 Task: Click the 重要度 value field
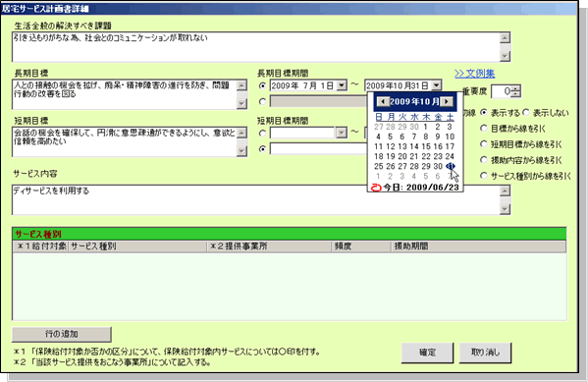pyautogui.click(x=502, y=91)
